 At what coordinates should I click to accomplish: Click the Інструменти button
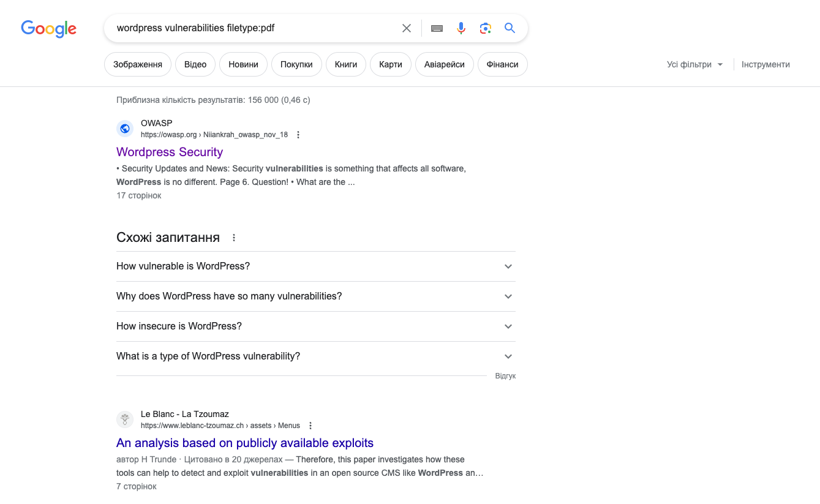click(x=765, y=64)
